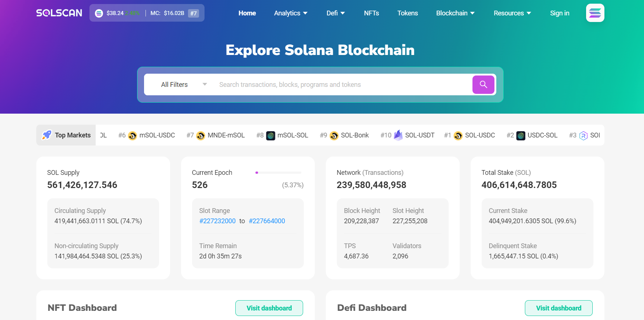644x320 pixels.
Task: Click the epoch percentage (5.37%)
Action: pos(293,185)
